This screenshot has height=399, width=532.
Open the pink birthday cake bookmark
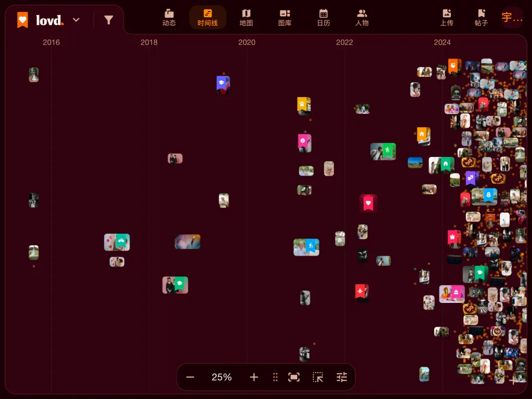click(457, 292)
